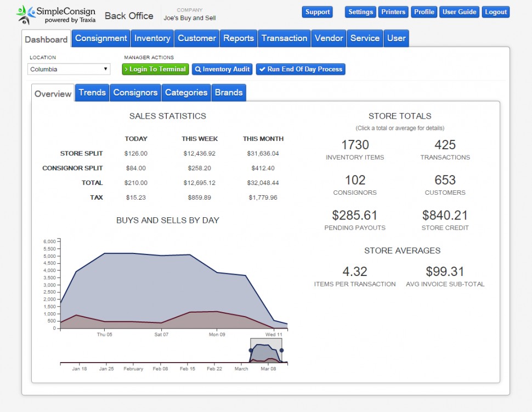Open the Consignors dashboard view
This screenshot has height=412, width=532.
tap(135, 92)
